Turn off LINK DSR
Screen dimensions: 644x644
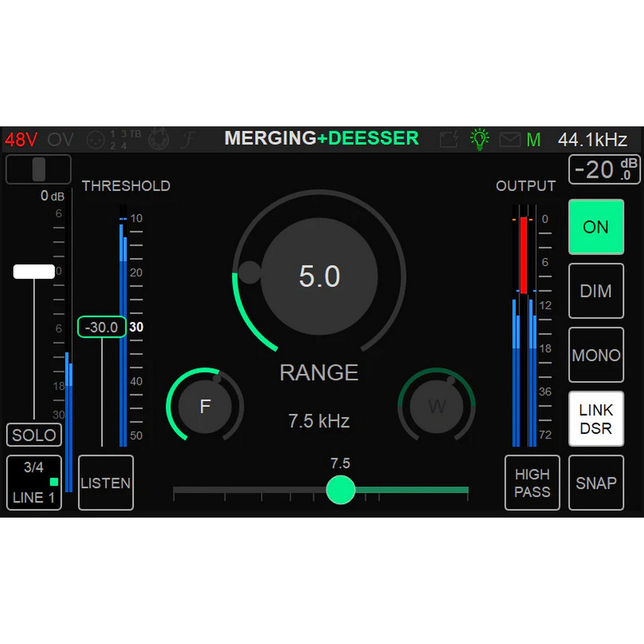(x=596, y=418)
